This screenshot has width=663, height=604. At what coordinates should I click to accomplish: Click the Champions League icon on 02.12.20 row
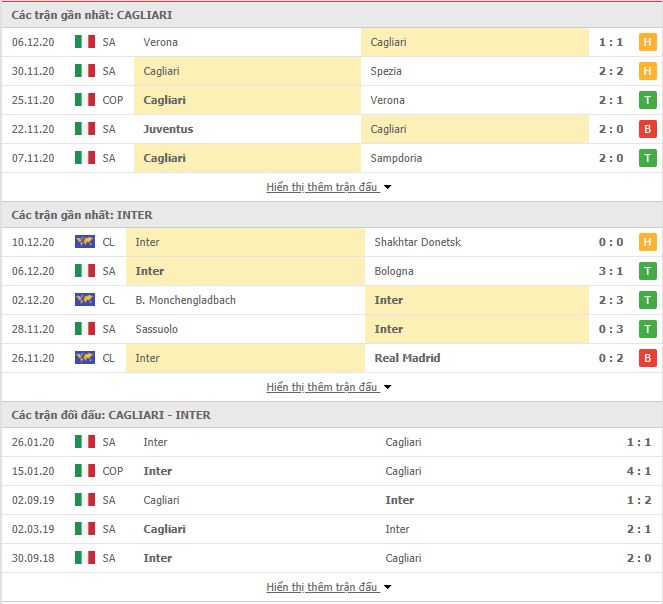(85, 300)
